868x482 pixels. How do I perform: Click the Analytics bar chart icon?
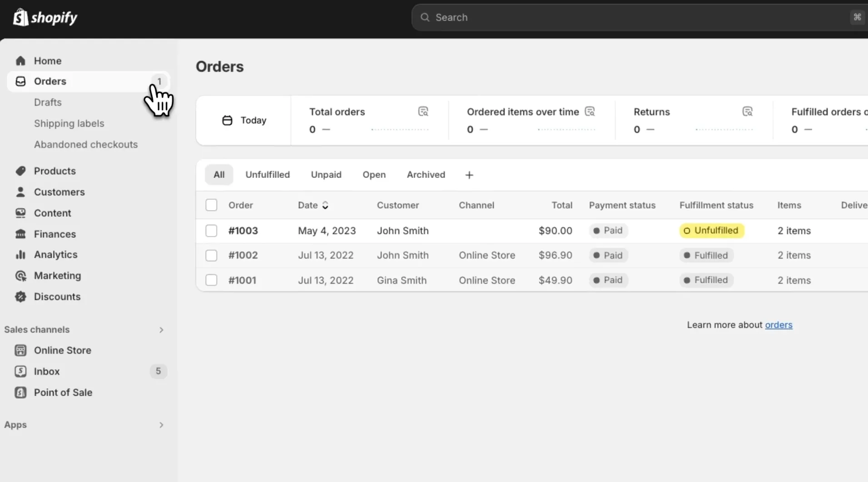tap(20, 255)
